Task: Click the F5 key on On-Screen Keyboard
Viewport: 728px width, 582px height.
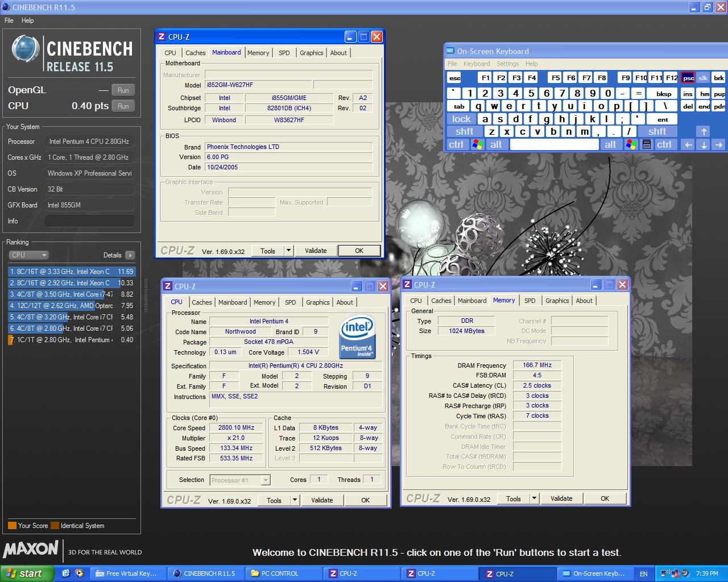Action: tap(556, 78)
